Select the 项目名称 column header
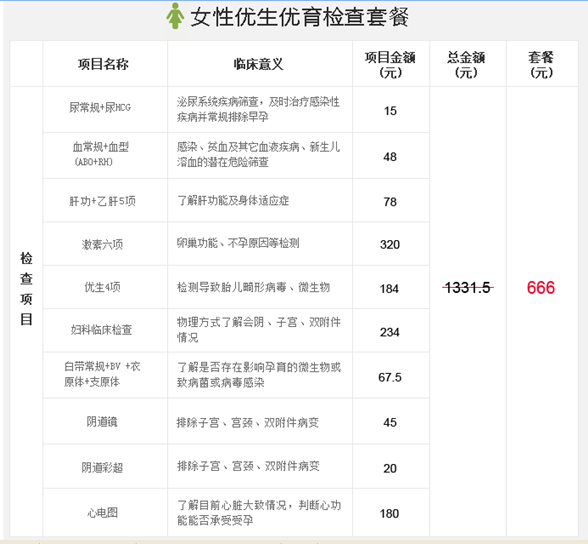The width and height of the screenshot is (588, 544). (103, 64)
